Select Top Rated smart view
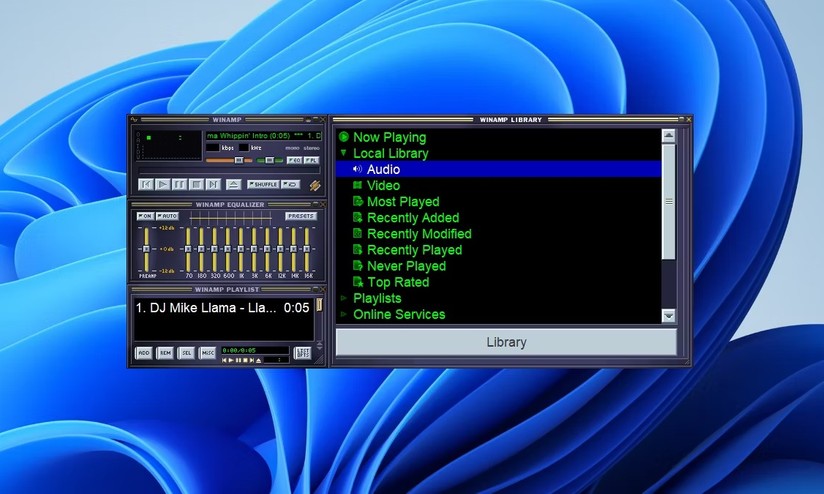Screen dimensions: 824x494 pos(397,282)
